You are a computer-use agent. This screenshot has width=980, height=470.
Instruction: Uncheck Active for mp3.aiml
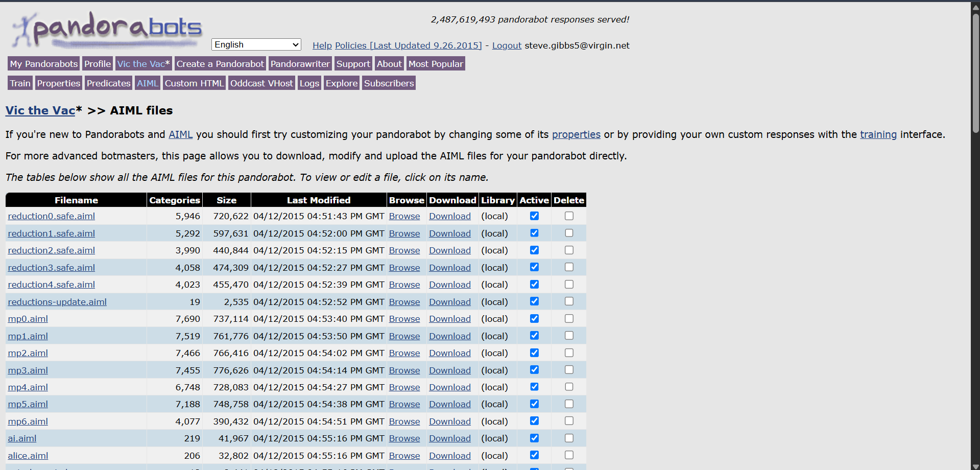point(534,370)
